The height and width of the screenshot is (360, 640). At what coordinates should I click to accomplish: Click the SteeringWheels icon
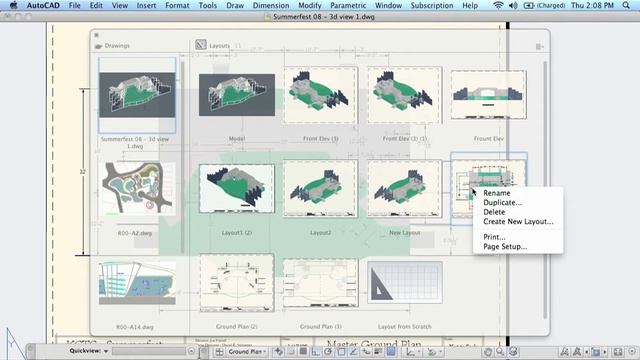pos(513,351)
